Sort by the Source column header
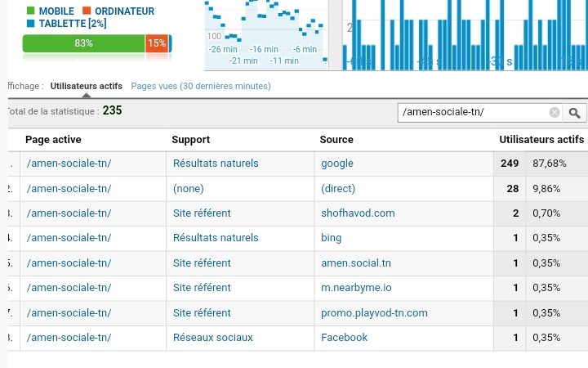The width and height of the screenshot is (588, 368). coord(336,140)
